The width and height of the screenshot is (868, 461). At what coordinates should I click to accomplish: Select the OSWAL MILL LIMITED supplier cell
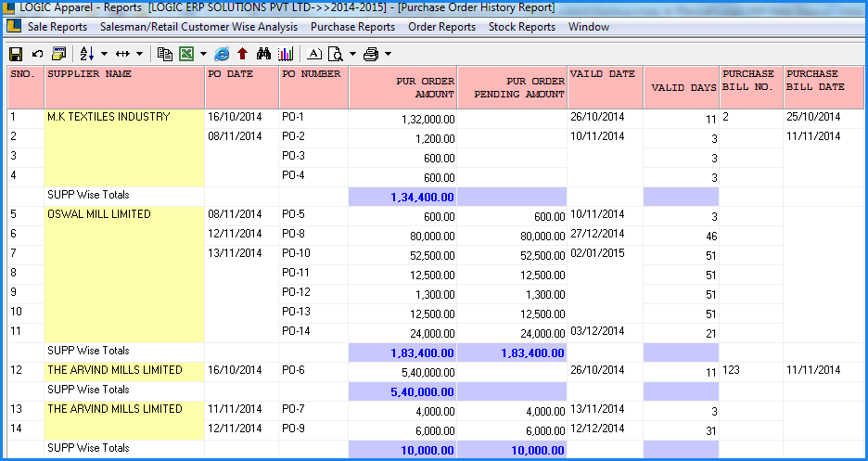(124, 275)
